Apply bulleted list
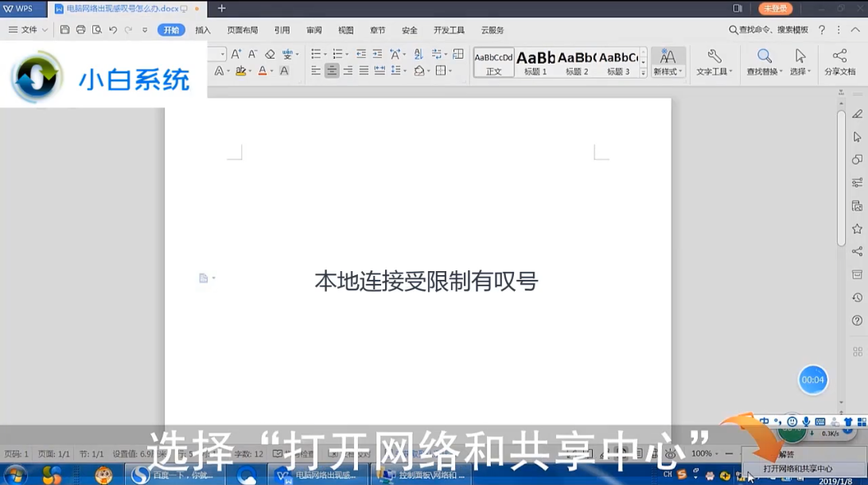 click(x=316, y=53)
